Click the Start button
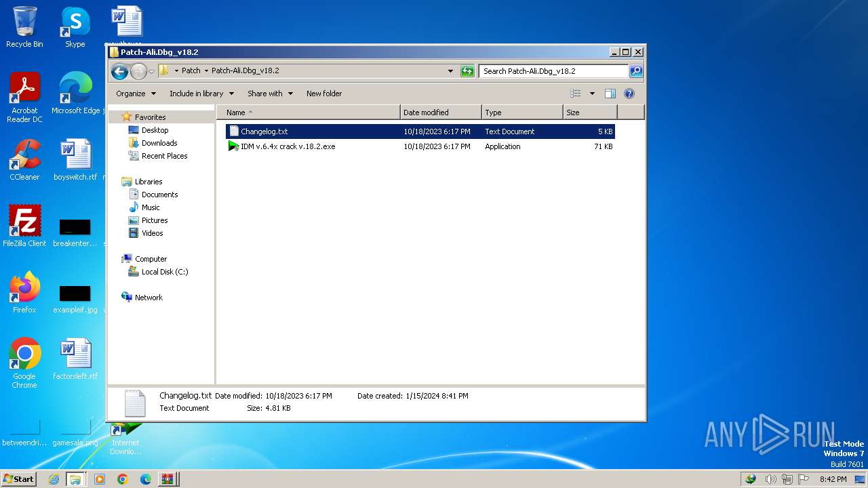Screen dimensions: 868x488 point(19,479)
